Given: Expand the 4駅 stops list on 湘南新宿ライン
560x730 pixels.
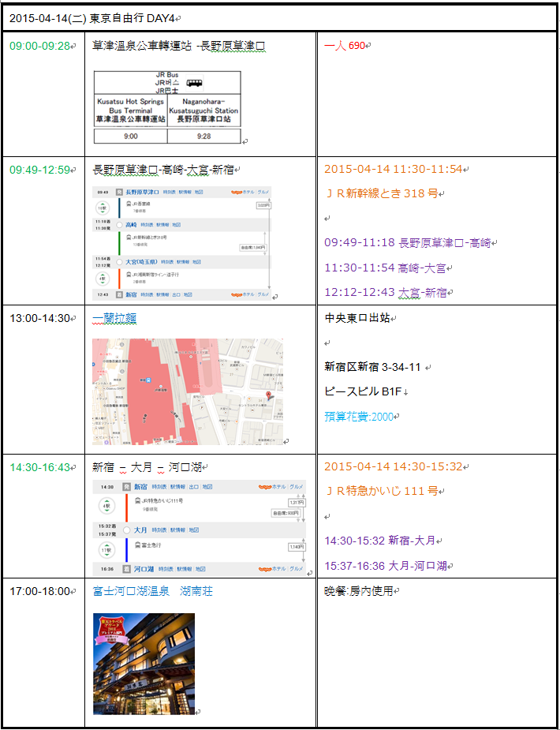Looking at the screenshot, I should click(x=103, y=279).
